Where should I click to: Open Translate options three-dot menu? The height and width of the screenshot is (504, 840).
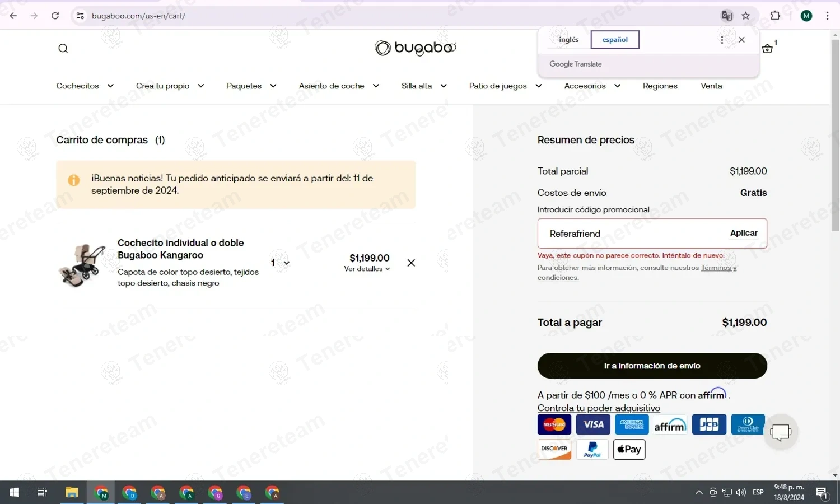[722, 40]
